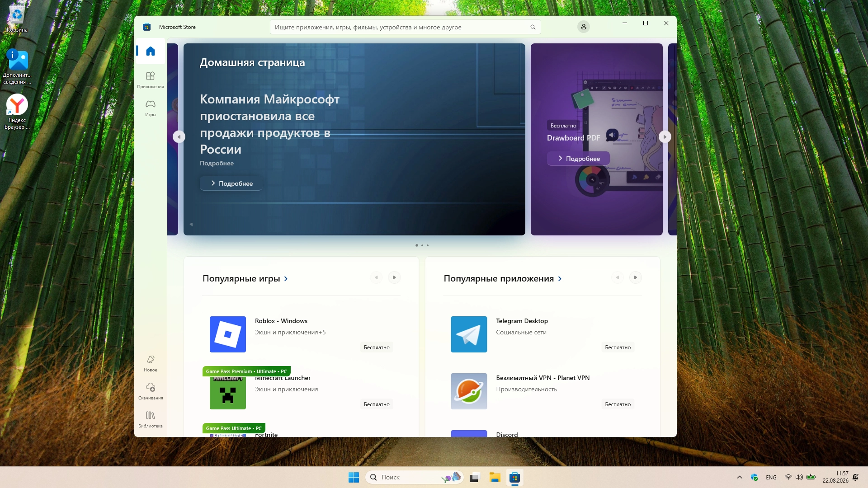Focus the Store search field
Image resolution: width=868 pixels, height=488 pixels.
click(405, 27)
